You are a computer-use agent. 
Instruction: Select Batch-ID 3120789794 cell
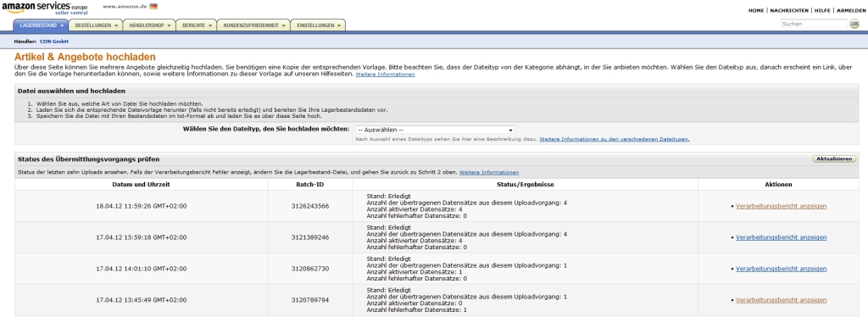(x=310, y=300)
